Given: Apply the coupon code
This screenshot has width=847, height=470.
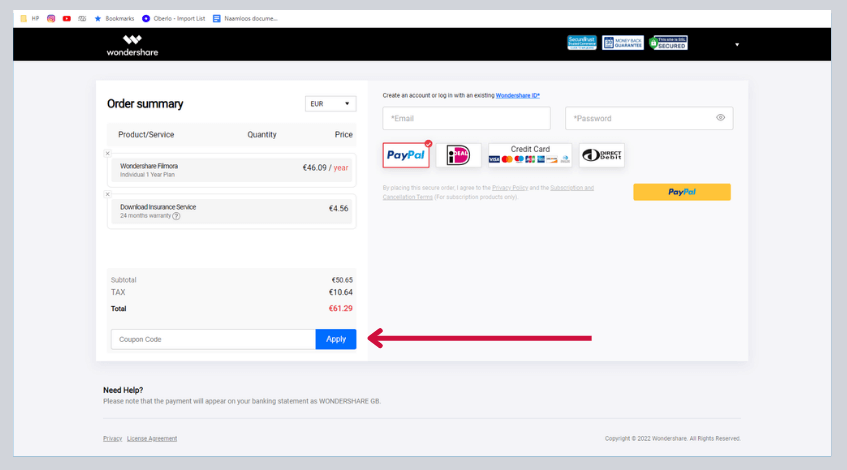Looking at the screenshot, I should tap(336, 339).
